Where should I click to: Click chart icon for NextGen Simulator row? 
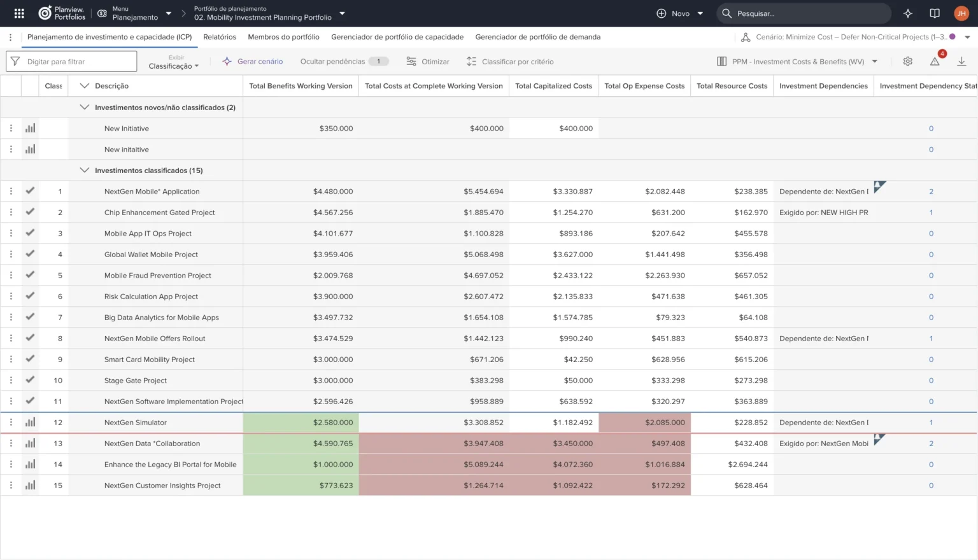[30, 422]
